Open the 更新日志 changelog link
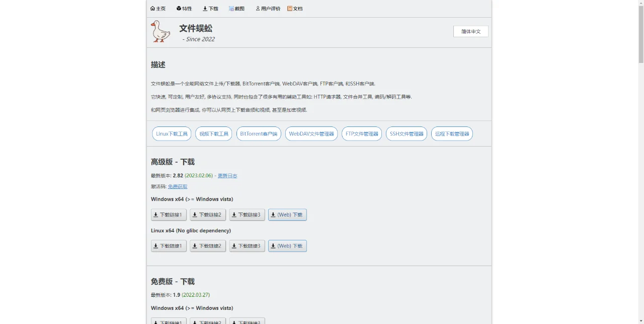 (227, 176)
